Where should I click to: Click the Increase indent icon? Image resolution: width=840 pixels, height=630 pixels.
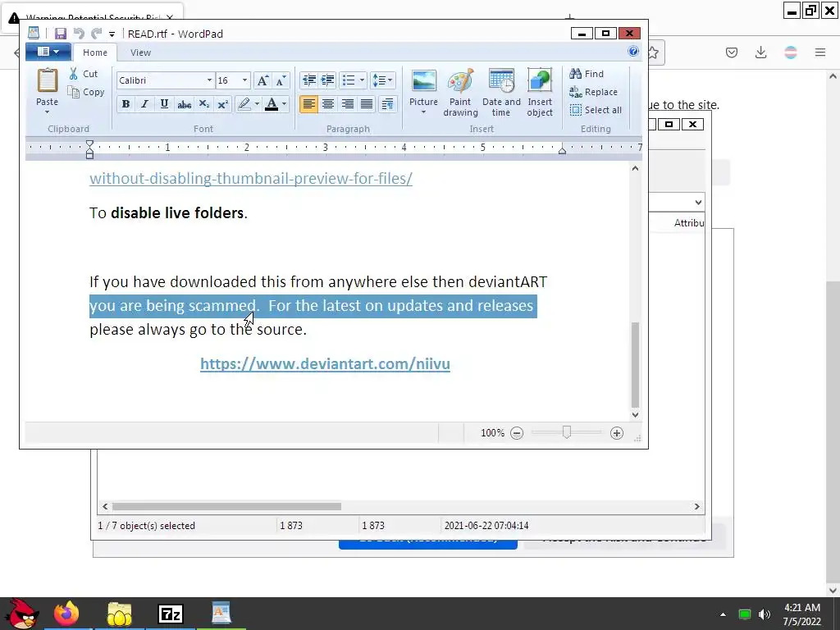[x=327, y=80]
